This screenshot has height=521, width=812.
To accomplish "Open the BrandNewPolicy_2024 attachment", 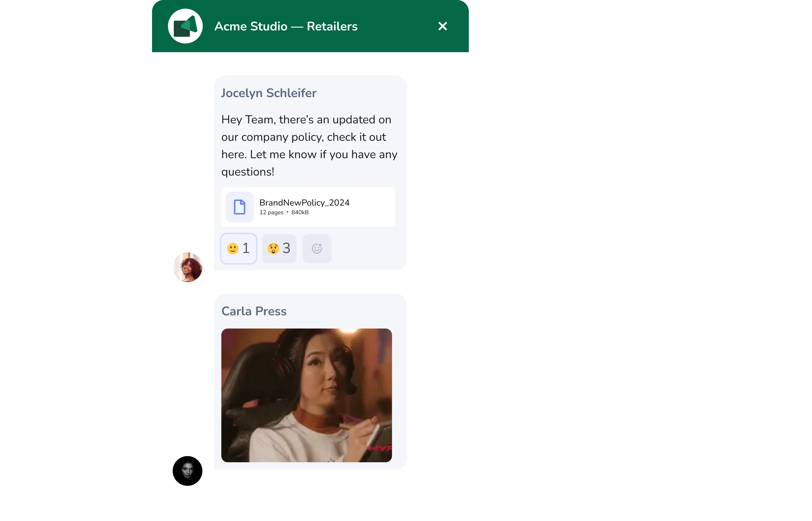I will [x=308, y=207].
